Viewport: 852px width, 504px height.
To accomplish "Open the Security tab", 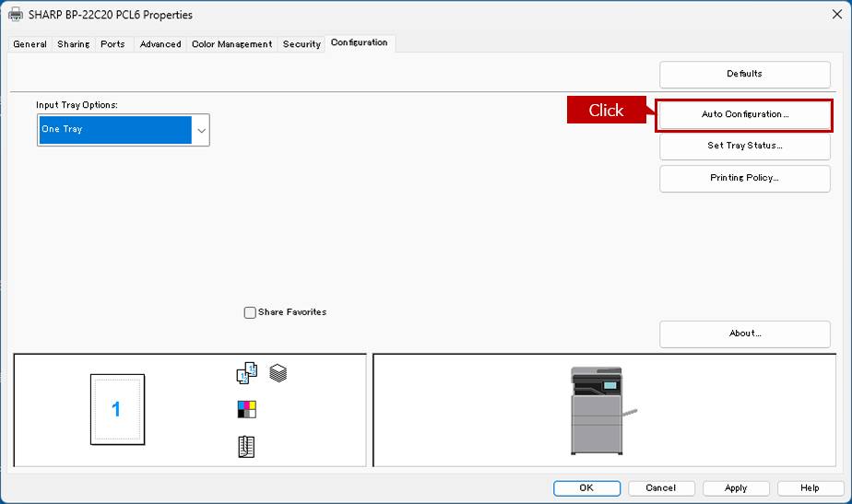I will tap(302, 44).
